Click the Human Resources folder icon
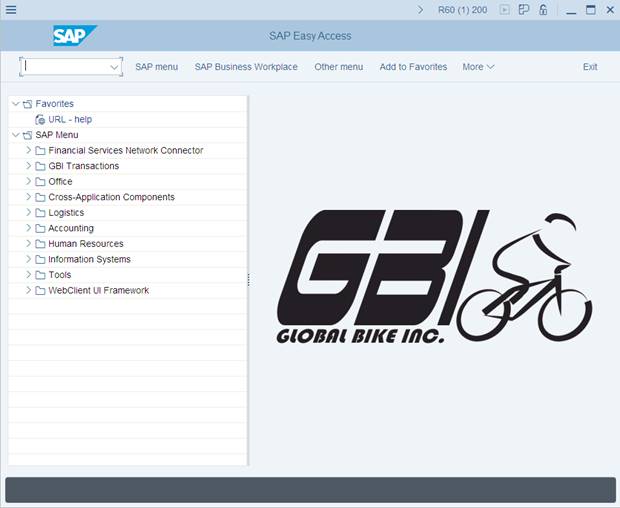This screenshot has height=508, width=620. pos(40,244)
